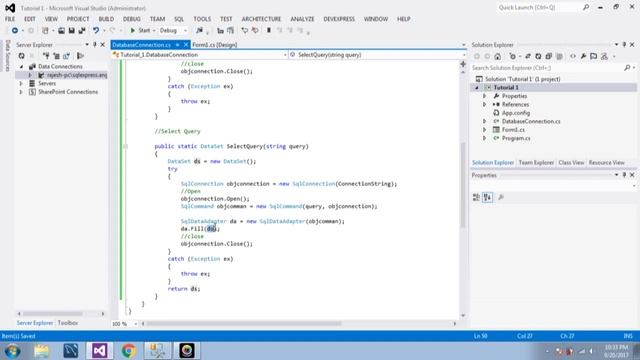Expand the Properties node in Solution Explorer
This screenshot has width=640, height=360.
(x=484, y=96)
